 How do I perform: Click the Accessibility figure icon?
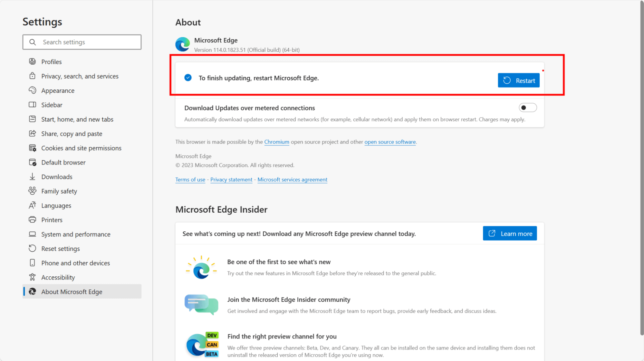tap(32, 277)
